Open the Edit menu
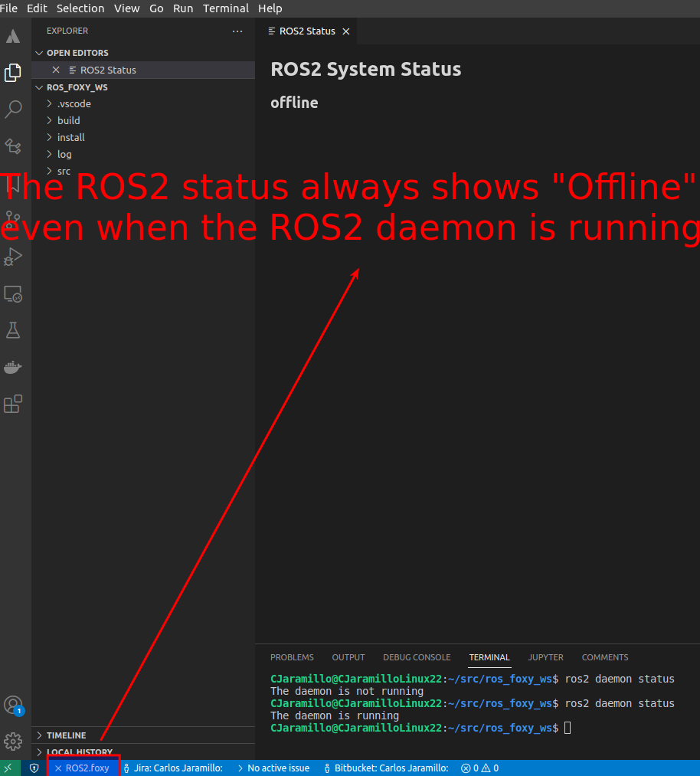This screenshot has width=700, height=776. (37, 8)
